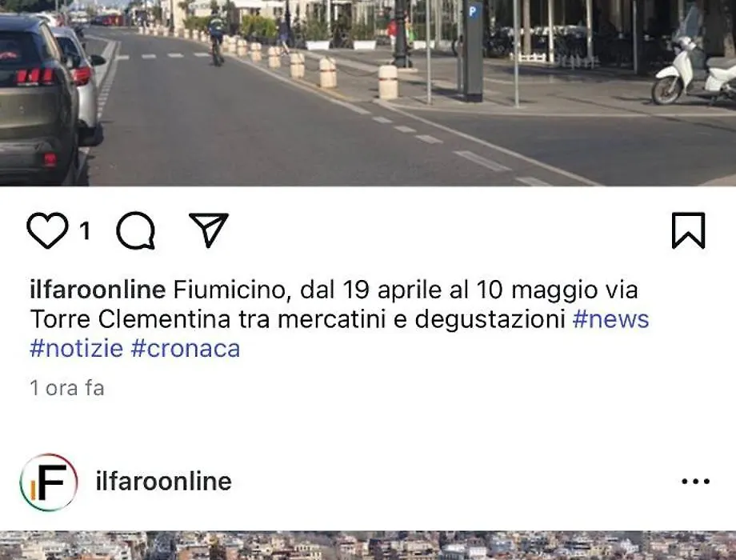Viewport: 736px width, 560px height.
Task: Like the post with the heart icon
Action: click(x=47, y=230)
